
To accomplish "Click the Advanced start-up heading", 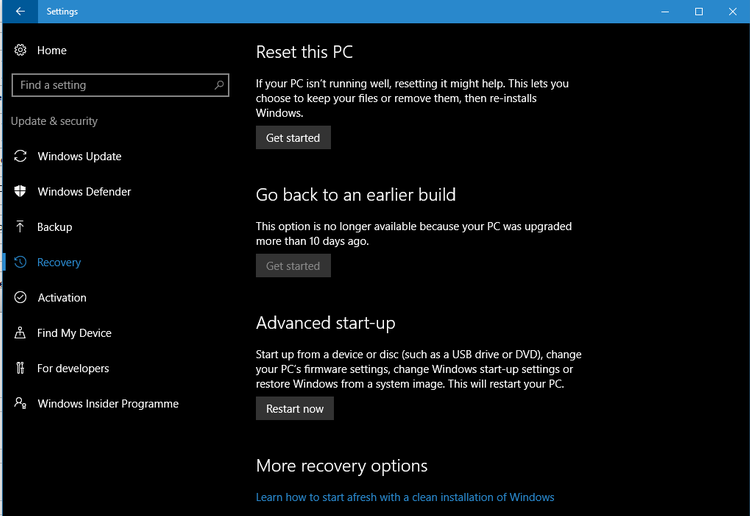I will pos(325,323).
